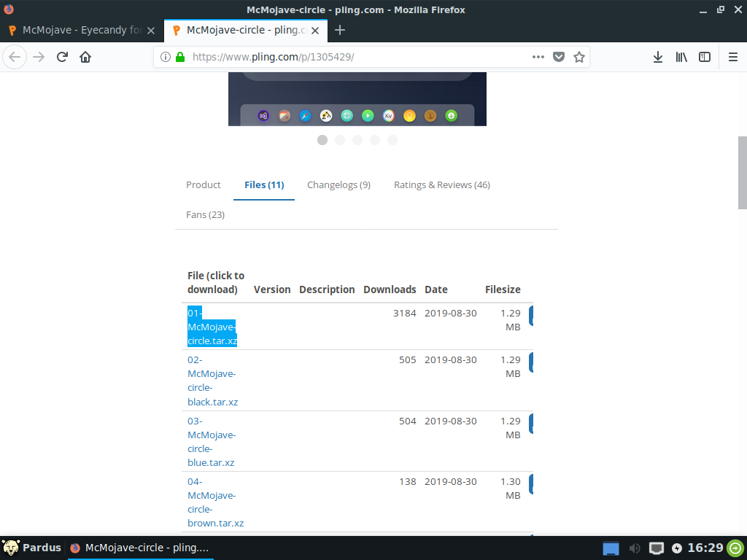Open the Ratings & Reviews (46) tab
The width and height of the screenshot is (747, 560).
(442, 184)
